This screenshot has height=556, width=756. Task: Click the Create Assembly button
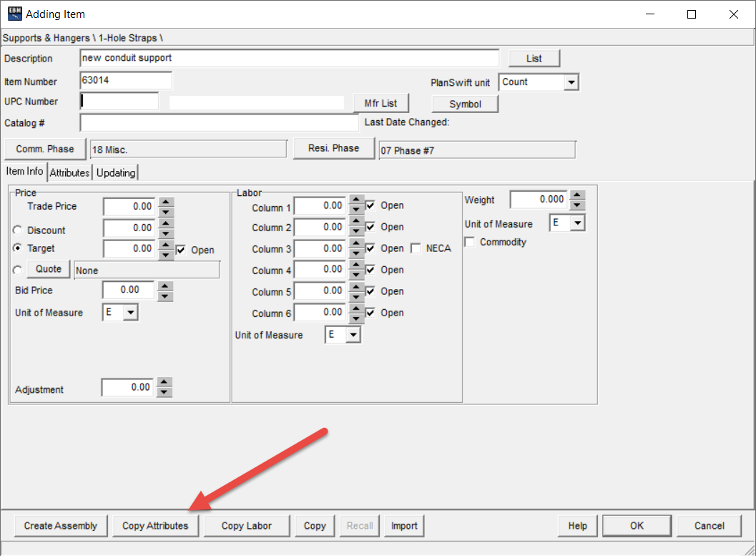[x=61, y=525]
